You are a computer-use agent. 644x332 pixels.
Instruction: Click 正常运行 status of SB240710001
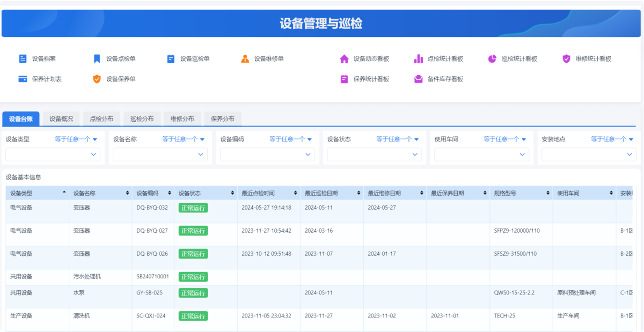coord(193,277)
